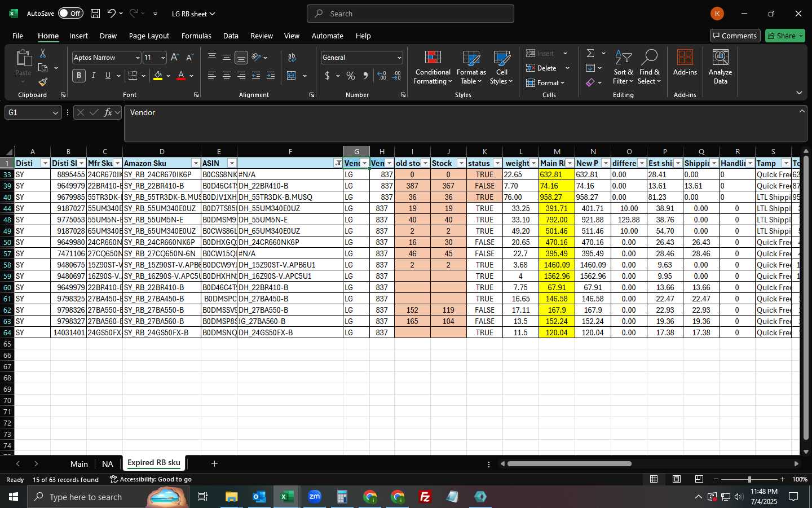This screenshot has width=812, height=508.
Task: Toggle Bold formatting button
Action: pos(79,76)
